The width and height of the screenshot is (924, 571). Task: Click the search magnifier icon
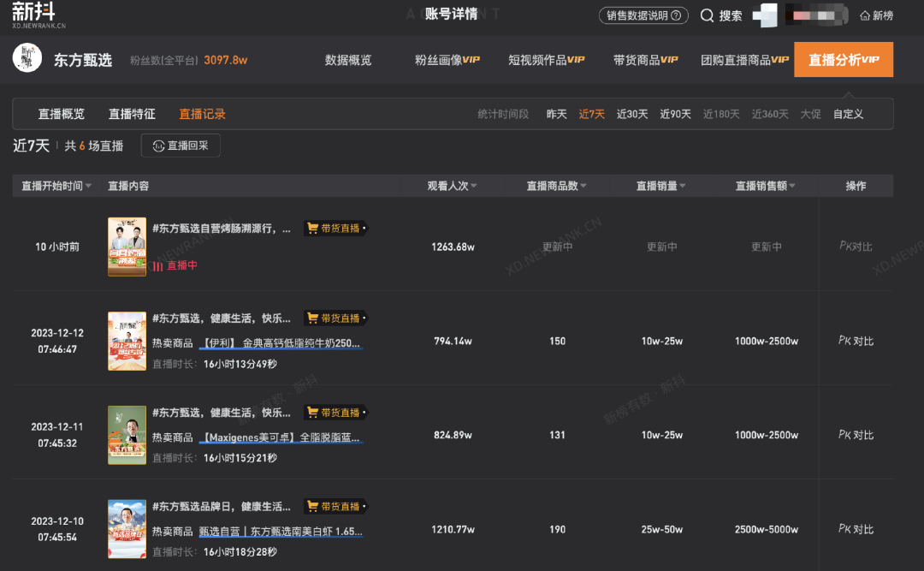(707, 15)
